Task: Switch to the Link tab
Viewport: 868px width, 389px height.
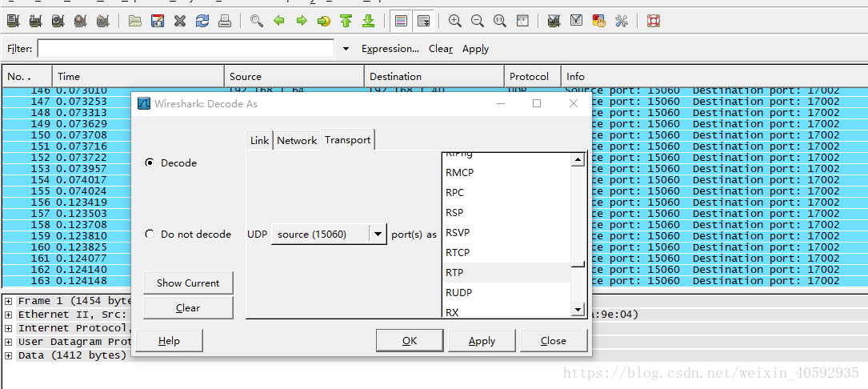Action: [x=259, y=140]
